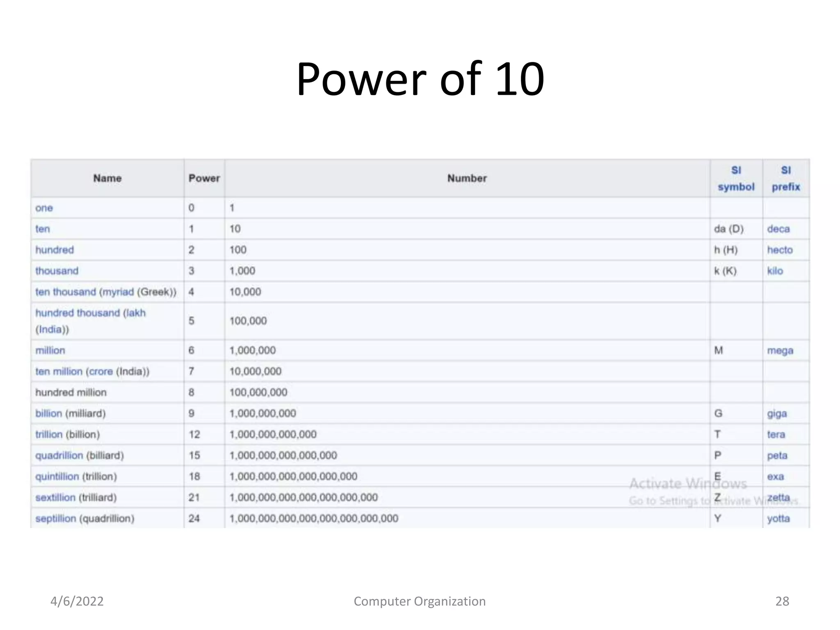
Task: Open the 'kilo' prefix link
Action: pyautogui.click(x=775, y=271)
